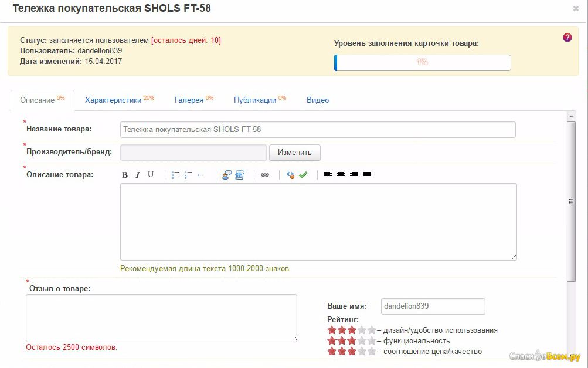Set design/usability rating to one star

(332, 330)
